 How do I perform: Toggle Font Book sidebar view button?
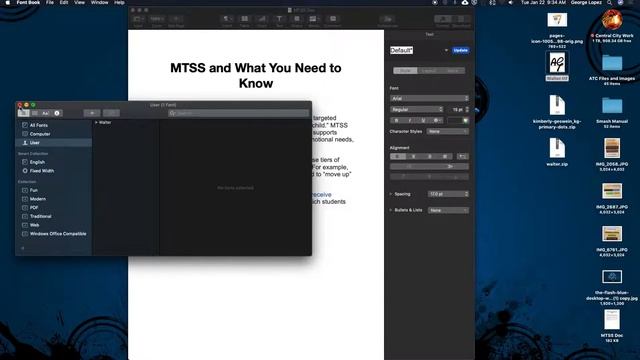(23, 113)
